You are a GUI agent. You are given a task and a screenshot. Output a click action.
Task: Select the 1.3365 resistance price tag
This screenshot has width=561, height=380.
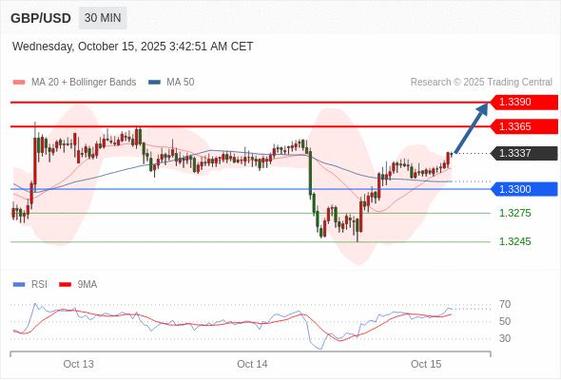[x=524, y=127]
